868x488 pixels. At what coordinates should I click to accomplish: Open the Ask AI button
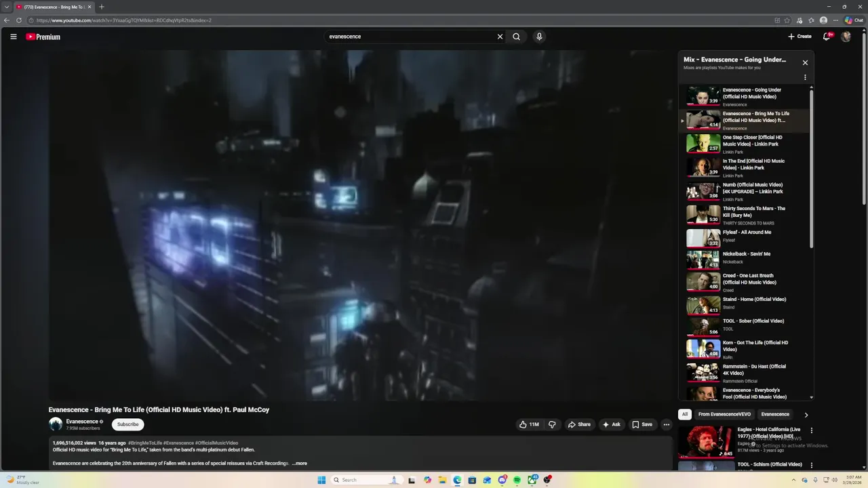pos(611,424)
